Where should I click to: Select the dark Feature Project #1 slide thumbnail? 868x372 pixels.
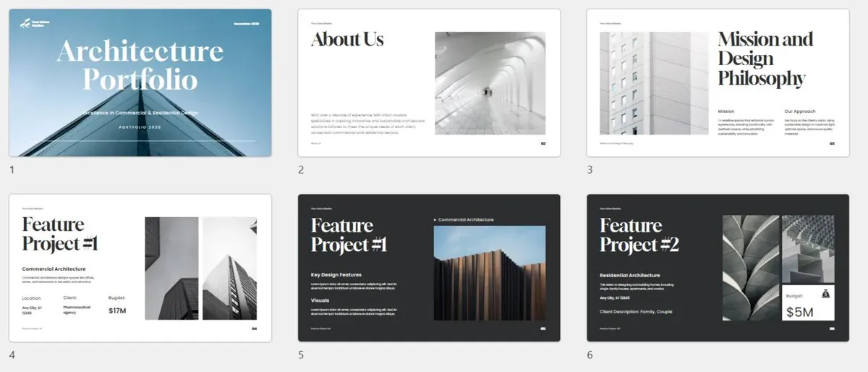[x=429, y=268]
